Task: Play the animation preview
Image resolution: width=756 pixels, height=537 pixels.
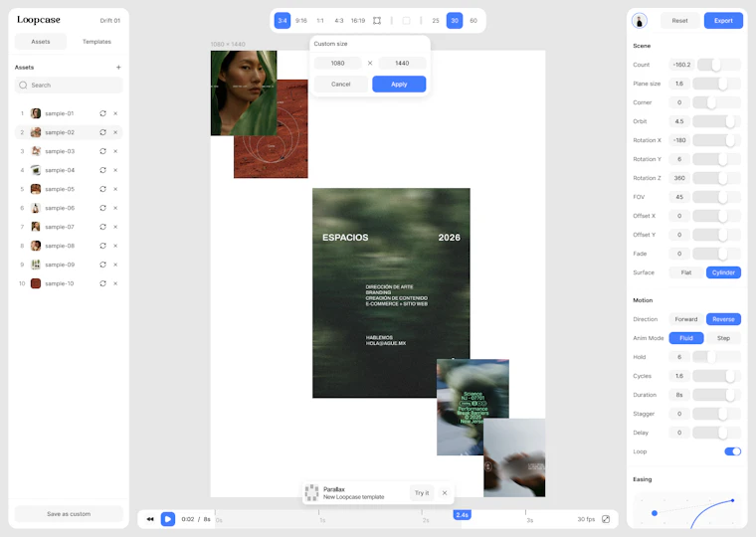Action: [x=168, y=519]
